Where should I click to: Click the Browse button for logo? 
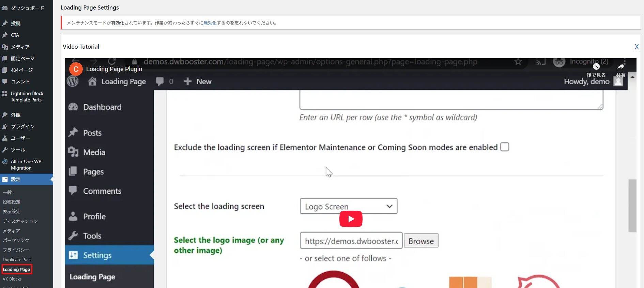pos(421,241)
